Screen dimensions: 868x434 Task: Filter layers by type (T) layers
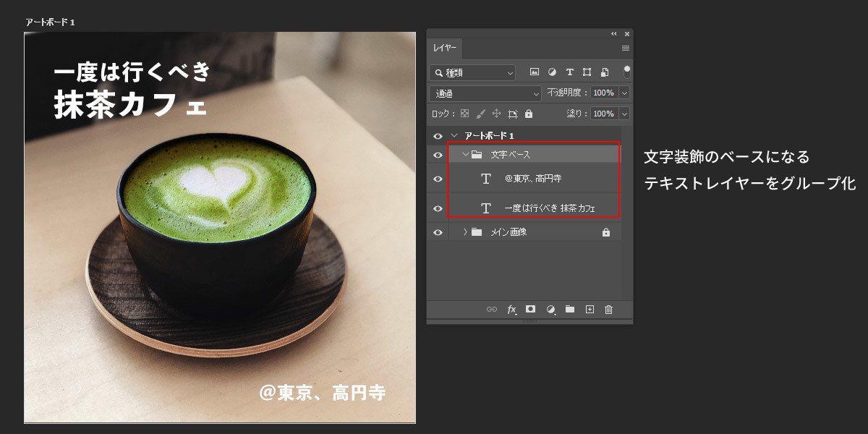click(x=569, y=72)
